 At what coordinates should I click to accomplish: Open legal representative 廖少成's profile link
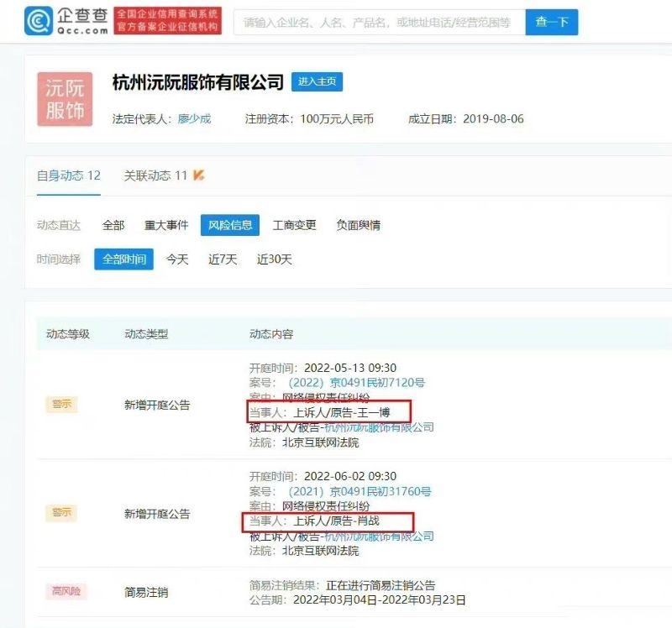pos(194,118)
